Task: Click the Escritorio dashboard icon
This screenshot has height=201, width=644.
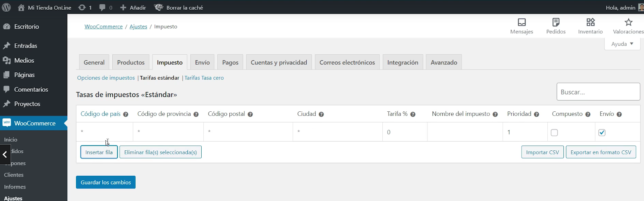Action: (6, 27)
